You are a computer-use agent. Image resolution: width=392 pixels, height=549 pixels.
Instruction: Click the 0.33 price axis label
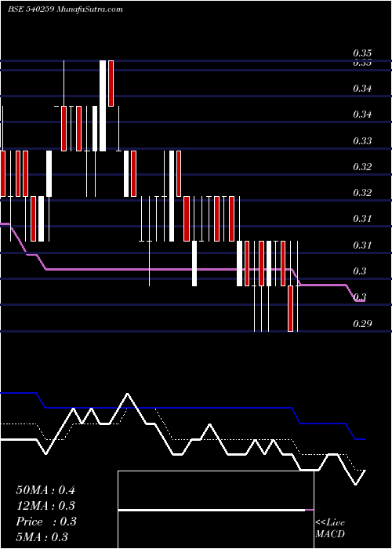(362, 140)
